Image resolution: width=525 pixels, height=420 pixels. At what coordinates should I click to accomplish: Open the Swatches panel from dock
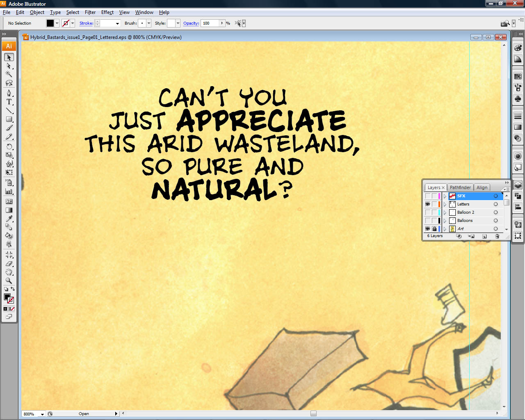point(518,77)
